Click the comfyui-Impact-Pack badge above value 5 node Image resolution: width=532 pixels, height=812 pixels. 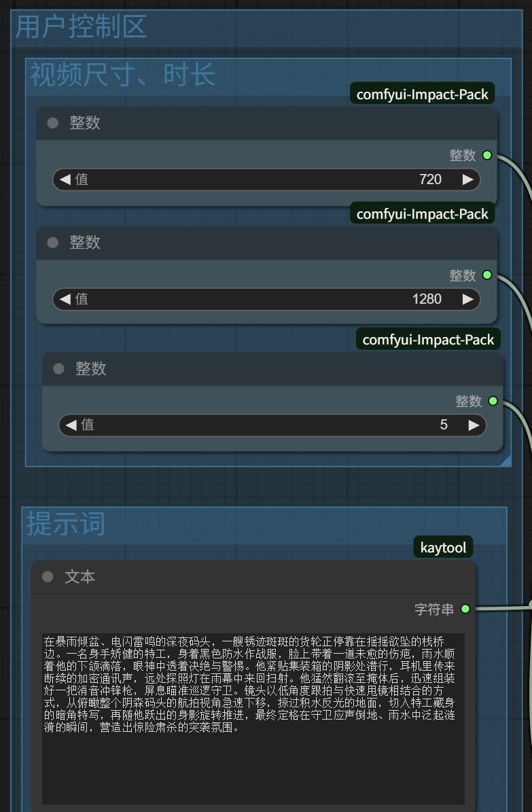429,340
